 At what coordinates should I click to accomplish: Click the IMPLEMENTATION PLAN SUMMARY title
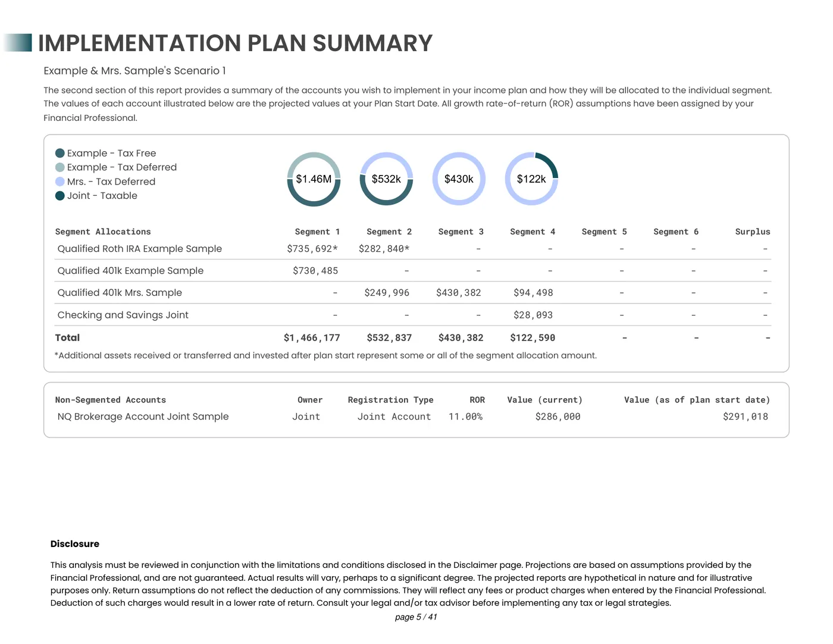point(235,43)
